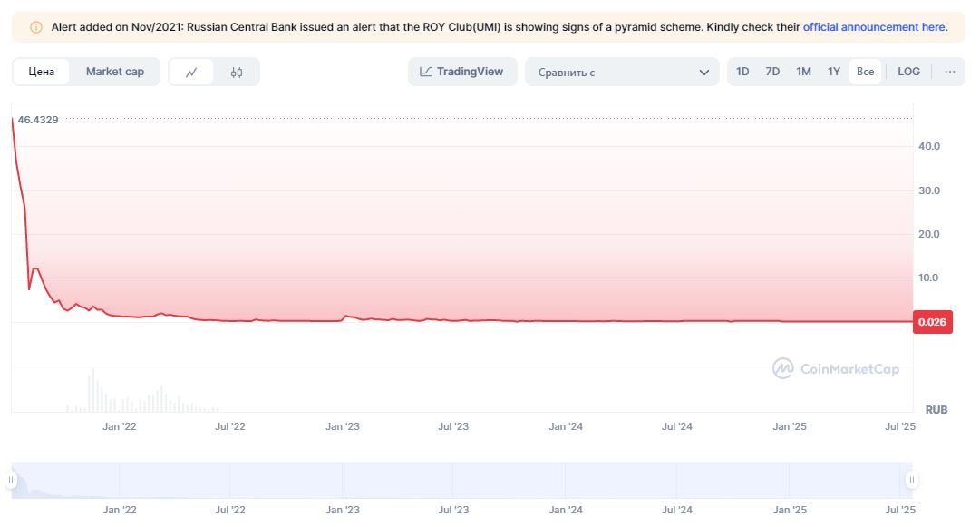
Task: Switch to the Market cap tab
Action: click(115, 72)
